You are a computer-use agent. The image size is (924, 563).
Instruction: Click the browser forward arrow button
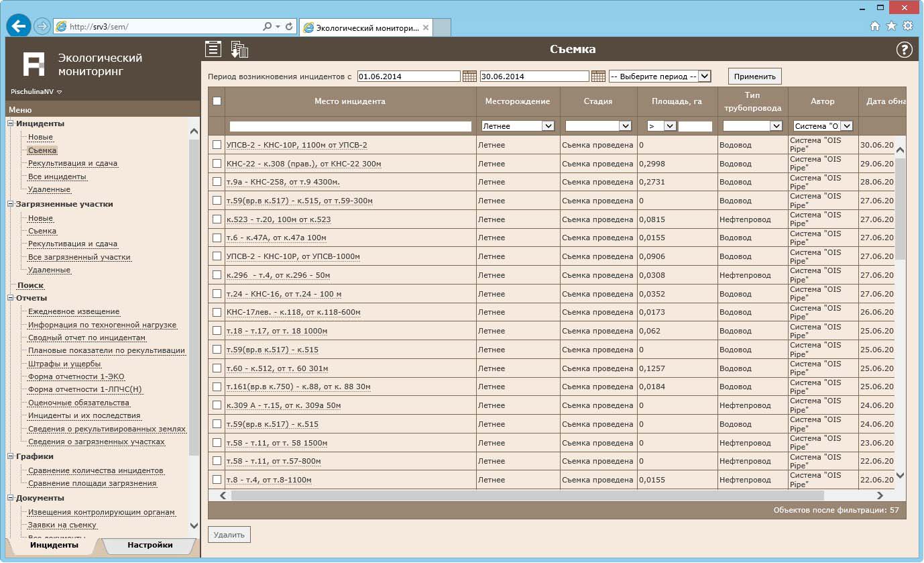(42, 27)
